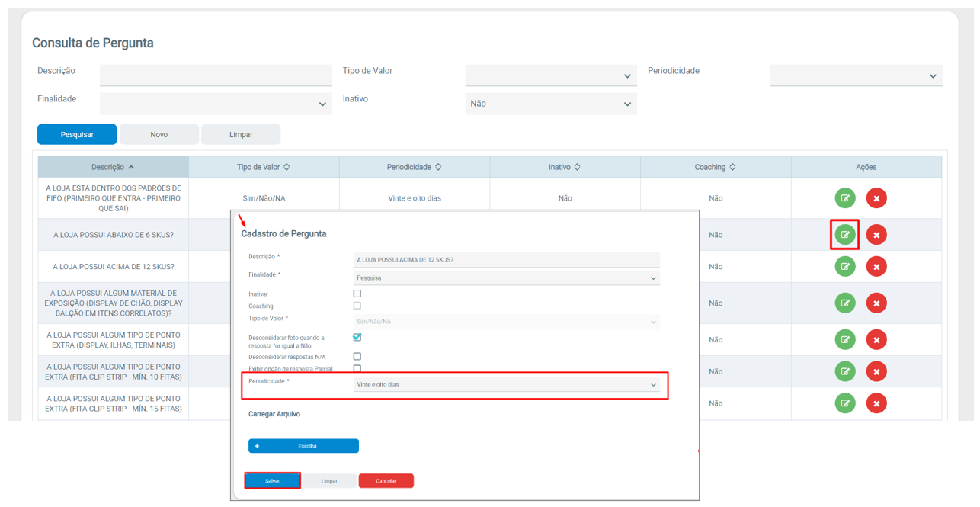Delete the FIFO question row with the red icon
Viewport: 980px width, 507px height.
[876, 198]
